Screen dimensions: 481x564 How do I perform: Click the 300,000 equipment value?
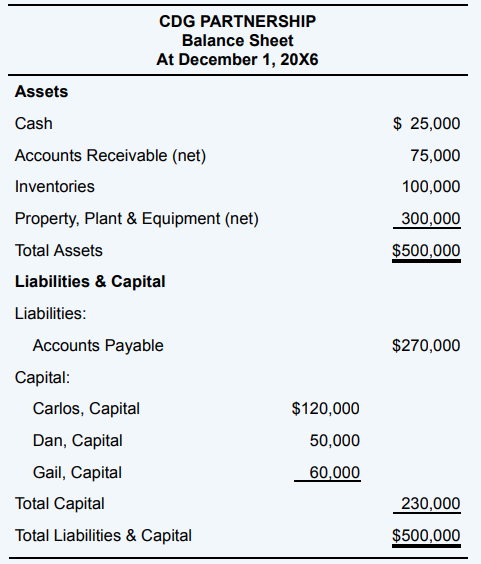[431, 218]
